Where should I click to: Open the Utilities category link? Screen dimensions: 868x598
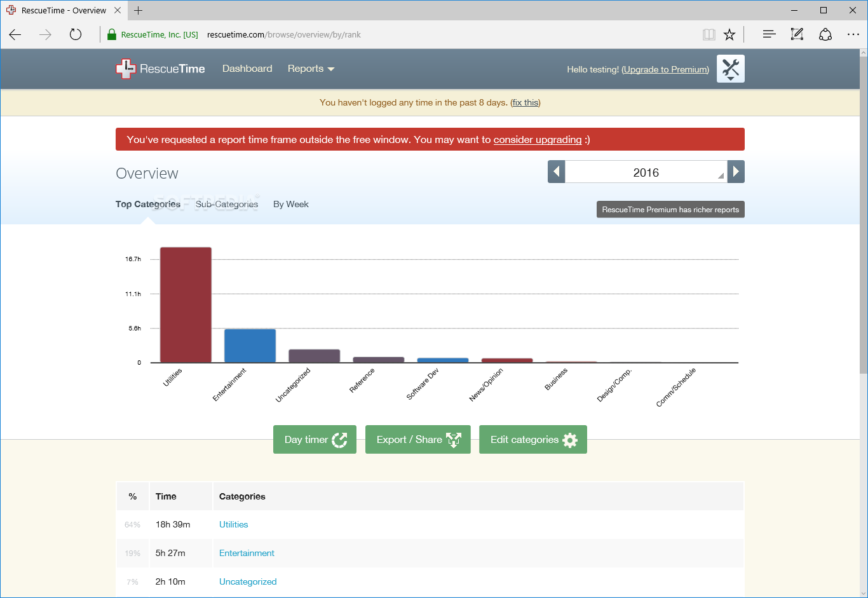tap(233, 524)
